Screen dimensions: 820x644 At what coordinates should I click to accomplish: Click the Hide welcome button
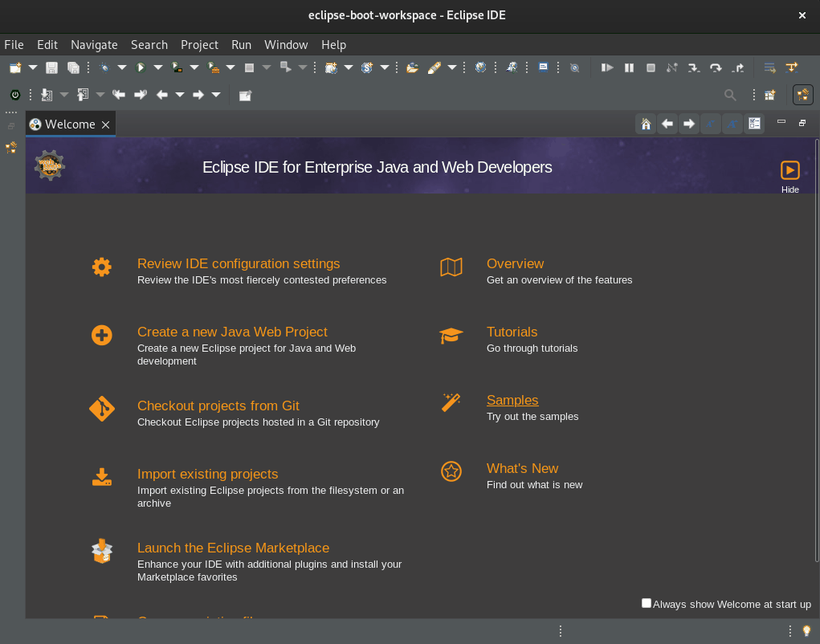coord(789,177)
